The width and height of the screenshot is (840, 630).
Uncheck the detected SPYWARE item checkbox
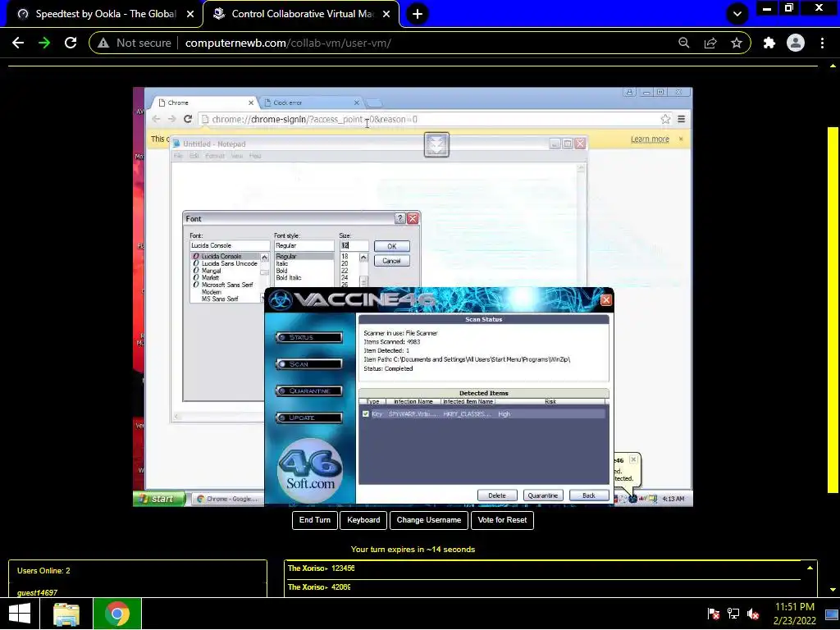366,413
